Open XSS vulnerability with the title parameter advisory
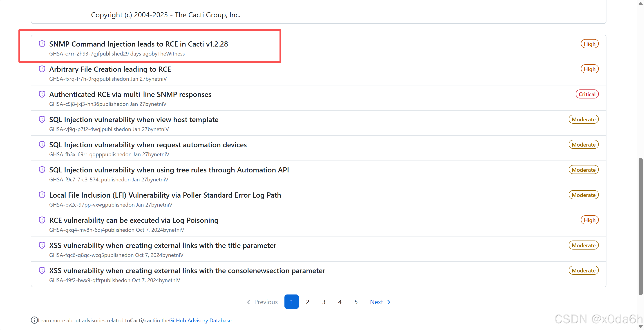 pyautogui.click(x=163, y=245)
